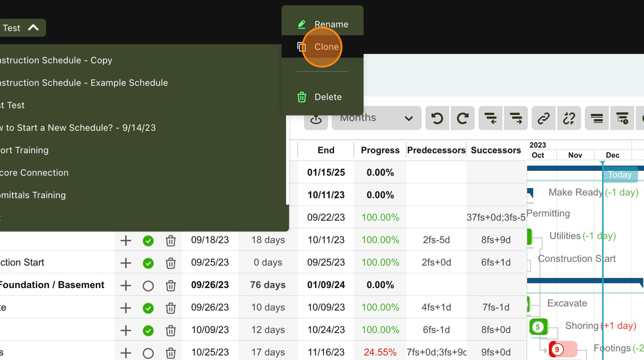Click the predecessors cell 4fs+1d

pos(436,308)
